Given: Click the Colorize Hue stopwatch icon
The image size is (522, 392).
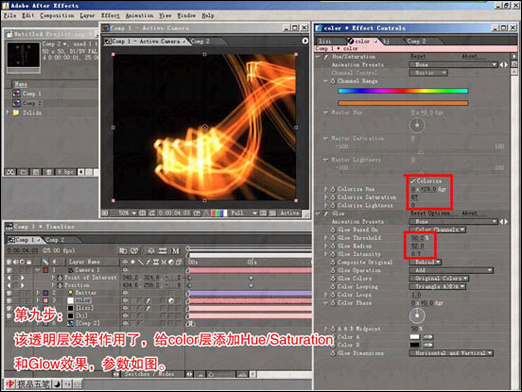Looking at the screenshot, I should tap(333, 189).
